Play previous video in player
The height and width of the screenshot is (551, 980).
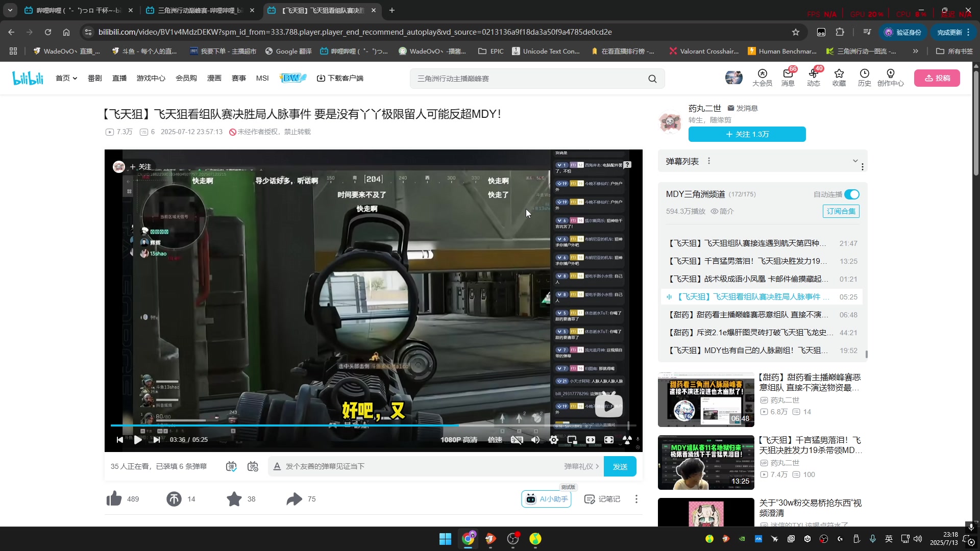pyautogui.click(x=120, y=440)
